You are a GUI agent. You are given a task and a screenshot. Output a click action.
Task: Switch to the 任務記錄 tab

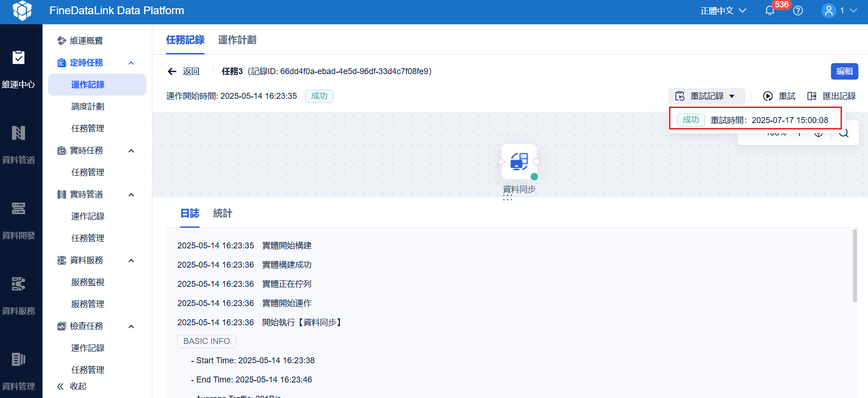pos(185,40)
